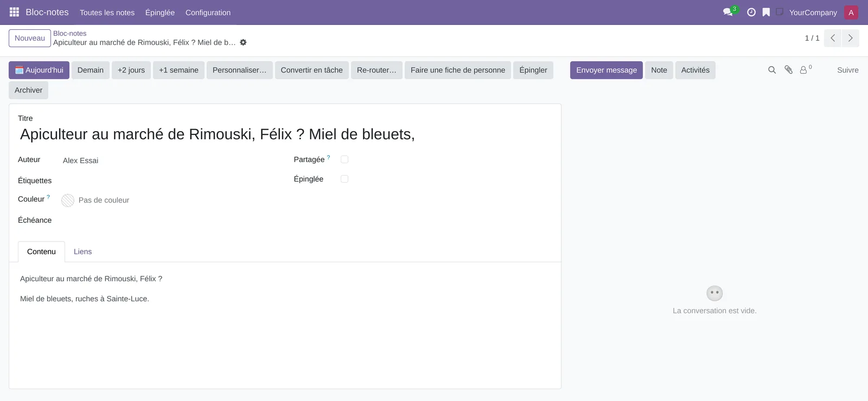Screen dimensions: 868x401
Task: Pick the Pas de couleur swatch
Action: tap(68, 200)
